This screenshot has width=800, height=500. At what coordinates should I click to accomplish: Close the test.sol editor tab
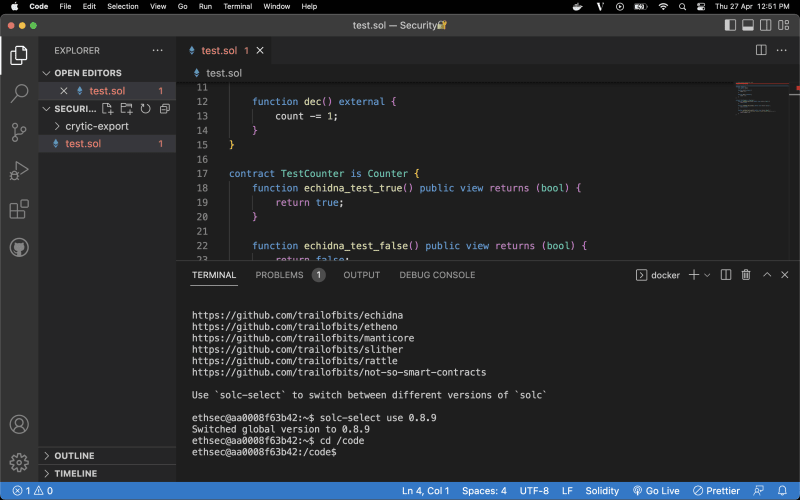[x=260, y=50]
